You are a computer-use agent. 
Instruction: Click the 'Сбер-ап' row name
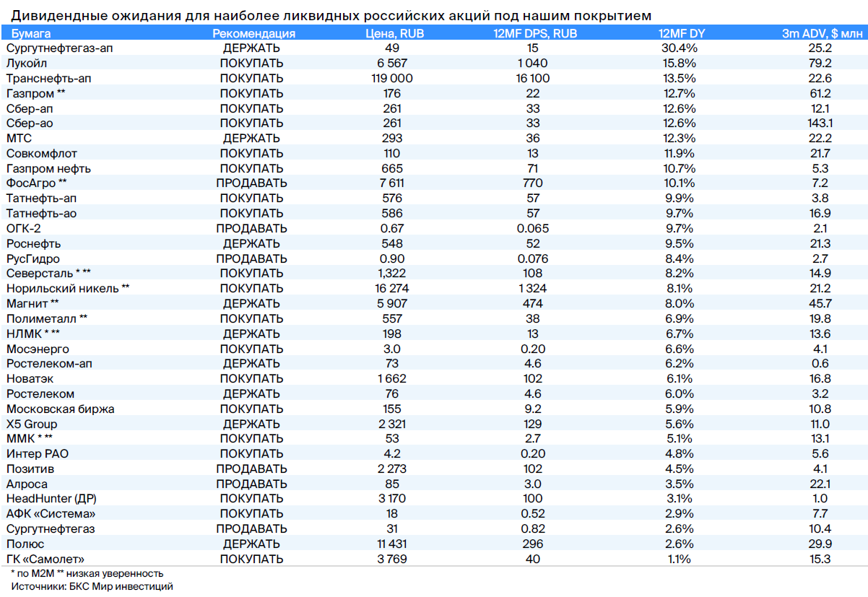[x=30, y=108]
